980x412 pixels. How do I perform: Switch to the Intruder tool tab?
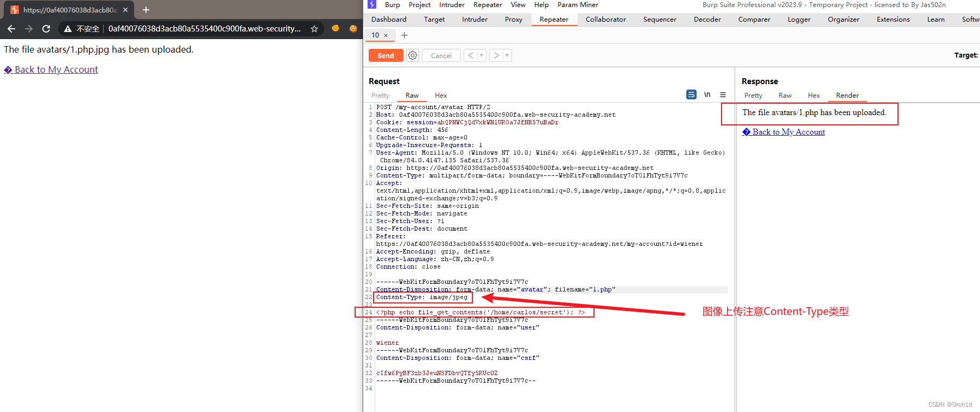point(475,19)
